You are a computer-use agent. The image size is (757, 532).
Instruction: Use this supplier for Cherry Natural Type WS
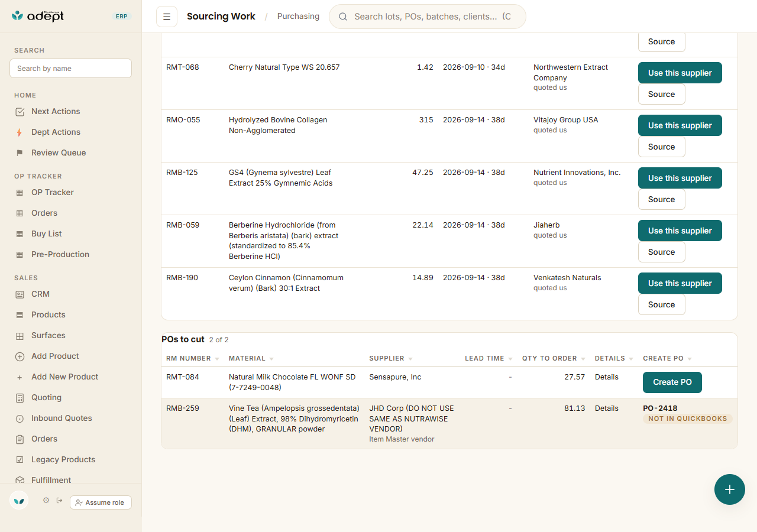click(x=680, y=73)
